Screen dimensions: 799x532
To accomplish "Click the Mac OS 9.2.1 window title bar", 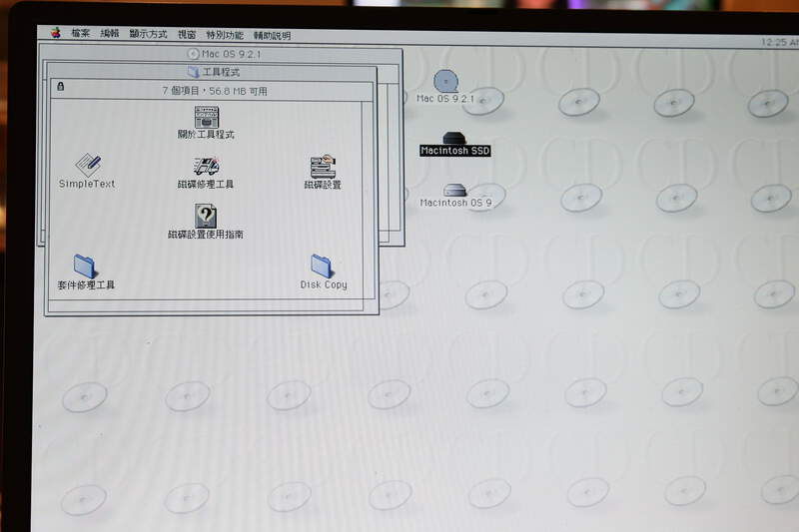I will pos(221,54).
